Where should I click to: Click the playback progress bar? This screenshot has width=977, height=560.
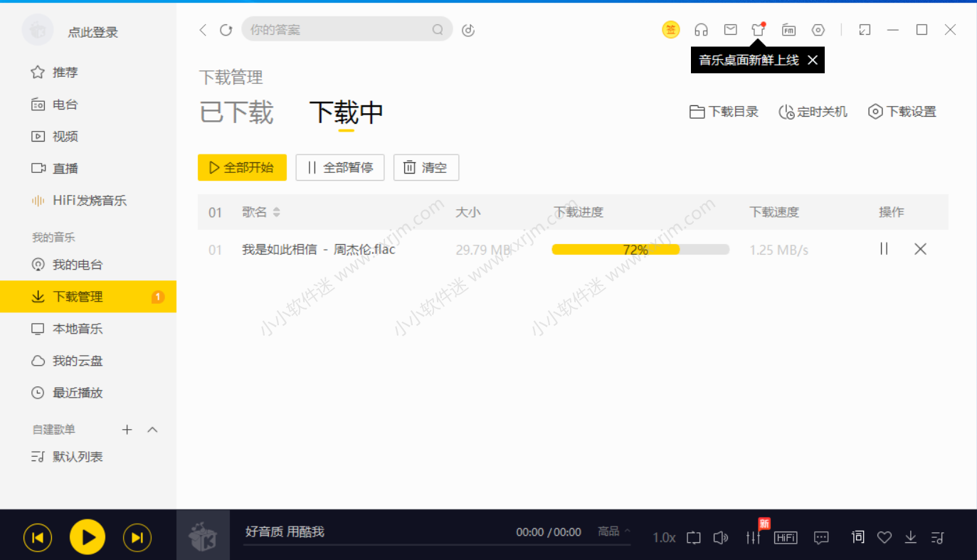coord(437,546)
